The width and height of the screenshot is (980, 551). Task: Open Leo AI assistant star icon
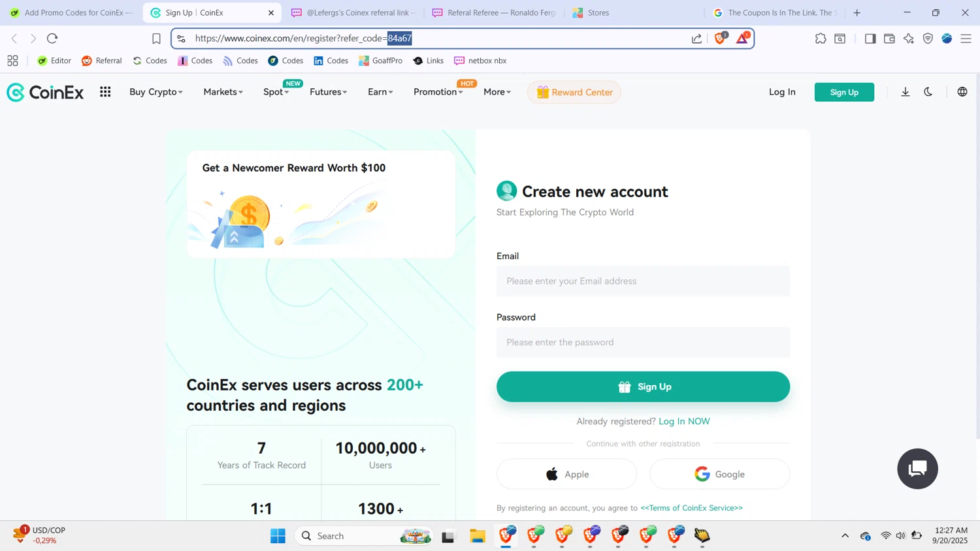pos(909,39)
